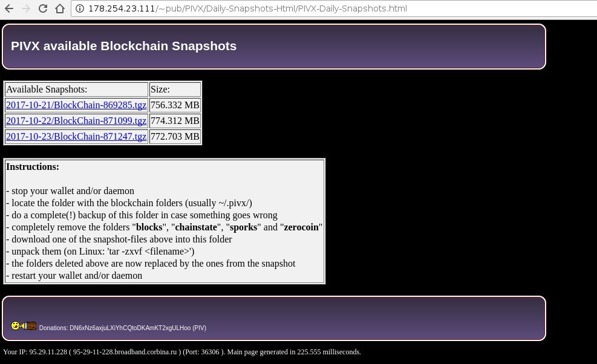Click the 'Your IP: 95.29.11.228' footer text
The height and width of the screenshot is (364, 597).
coord(35,352)
